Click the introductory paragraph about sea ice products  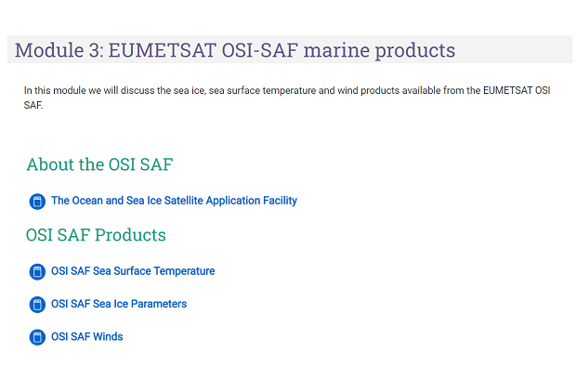pos(287,98)
